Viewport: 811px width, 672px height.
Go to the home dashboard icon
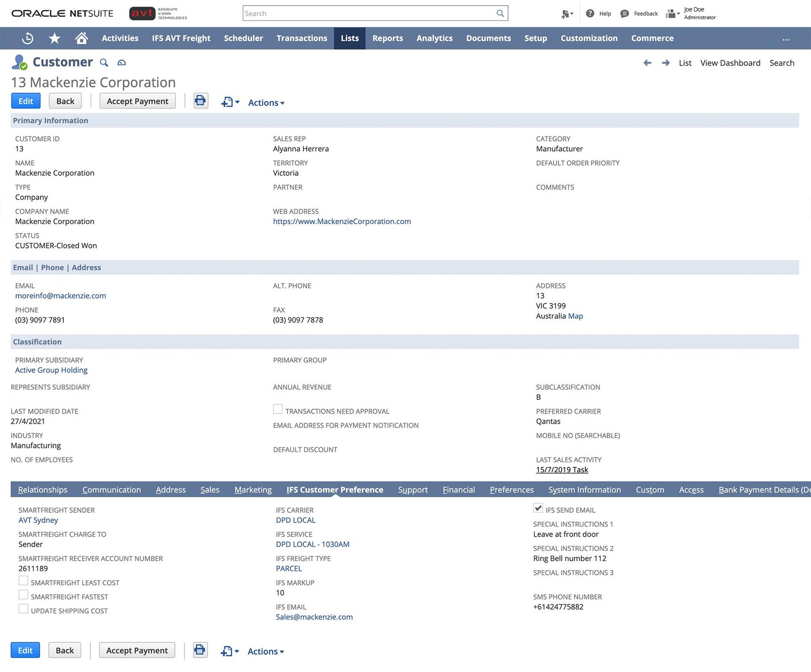tap(81, 38)
